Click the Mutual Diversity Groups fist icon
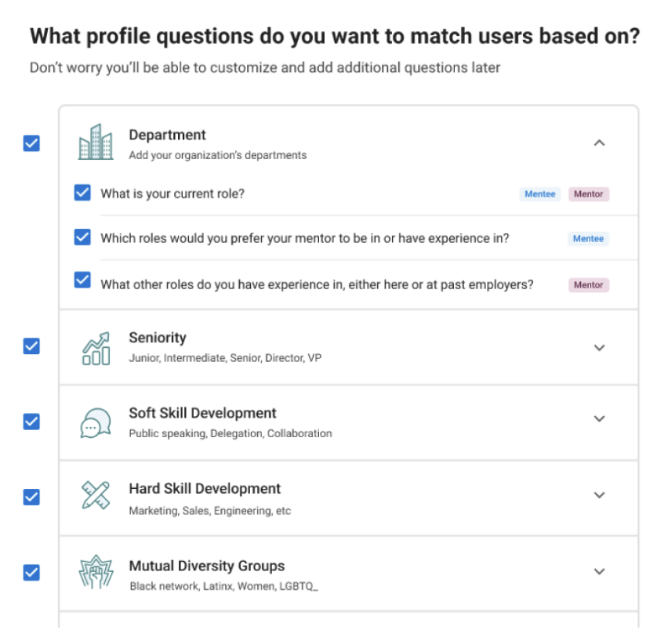The width and height of the screenshot is (668, 644). (x=96, y=573)
